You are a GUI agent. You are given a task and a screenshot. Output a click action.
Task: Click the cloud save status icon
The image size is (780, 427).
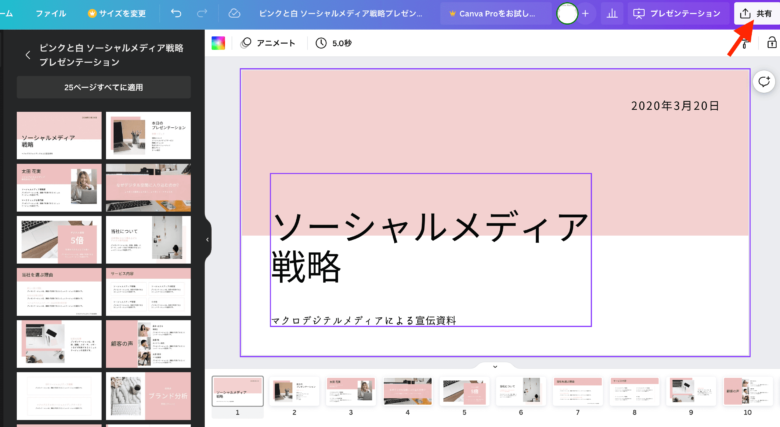tap(234, 13)
